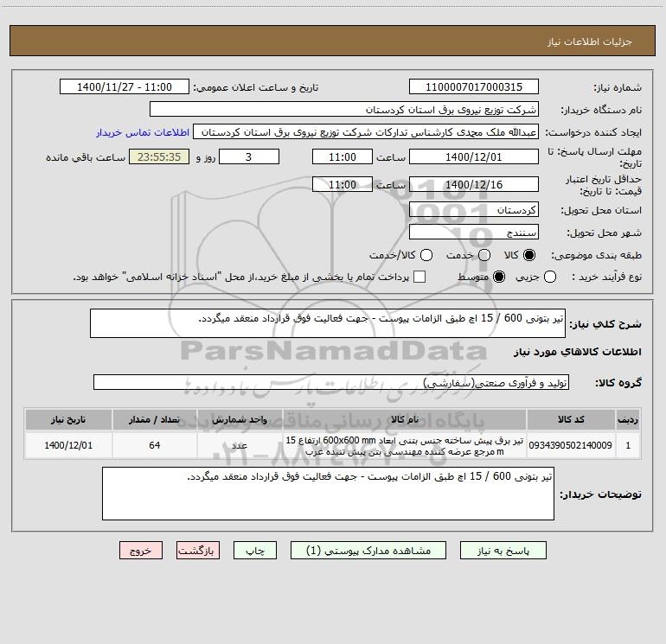Click the اطلاعات کالاهای مورد نیاز section heading
The image size is (666, 644).
click(x=578, y=352)
